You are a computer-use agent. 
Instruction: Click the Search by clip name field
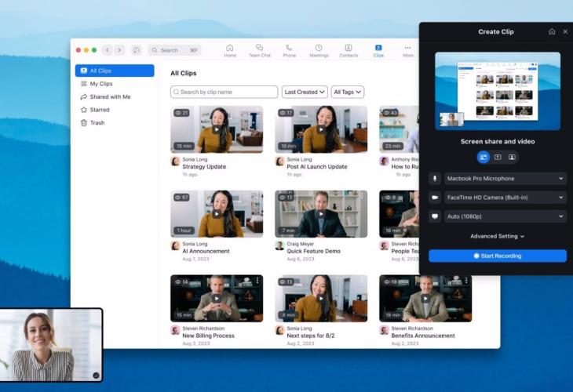click(224, 92)
